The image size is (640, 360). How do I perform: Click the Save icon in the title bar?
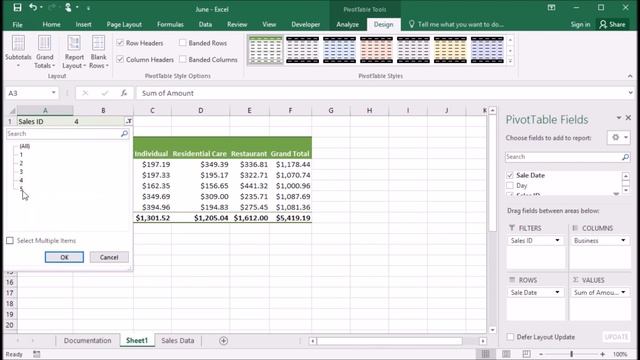click(17, 8)
